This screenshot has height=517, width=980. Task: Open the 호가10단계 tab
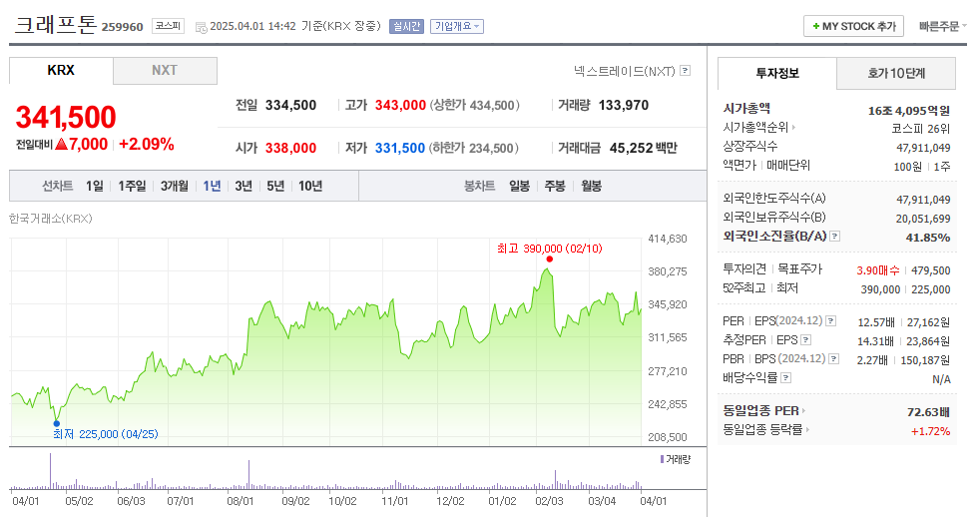[x=896, y=73]
